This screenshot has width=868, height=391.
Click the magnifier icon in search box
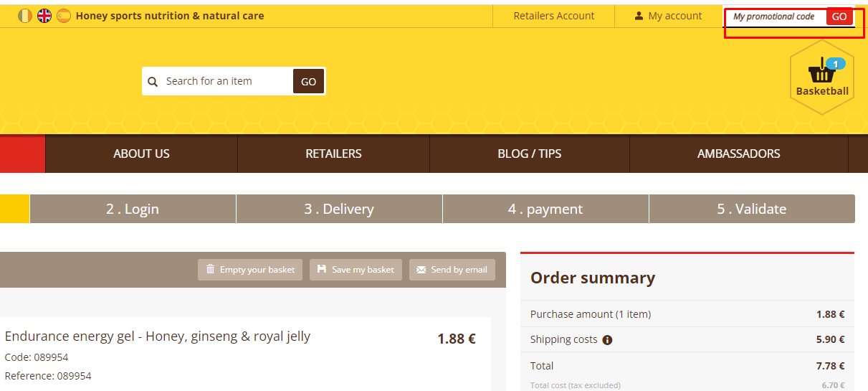click(153, 82)
